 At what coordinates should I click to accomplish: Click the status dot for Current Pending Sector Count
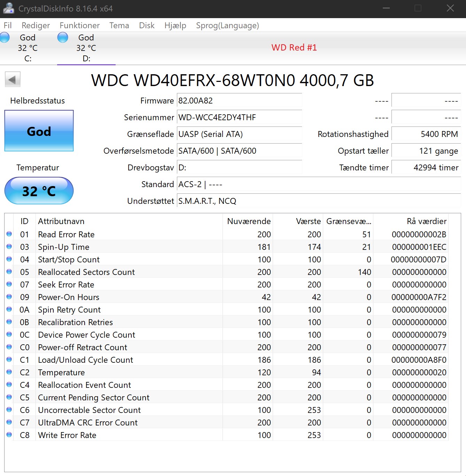(9, 397)
